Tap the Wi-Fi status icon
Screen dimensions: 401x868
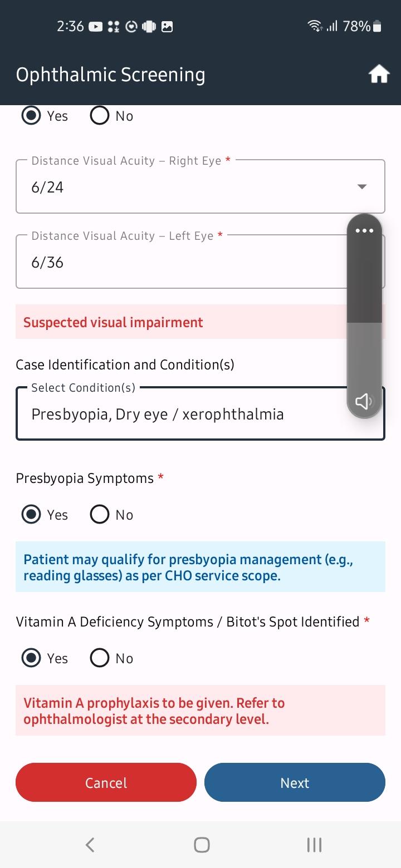tap(315, 26)
